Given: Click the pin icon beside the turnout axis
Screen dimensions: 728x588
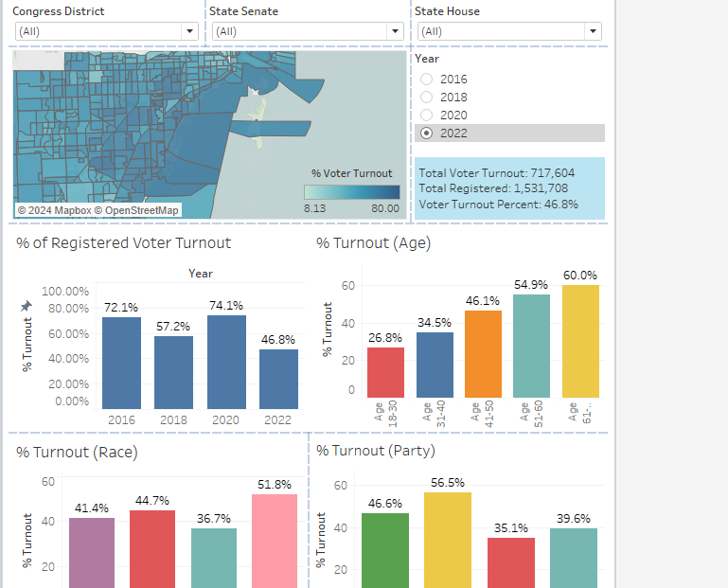Looking at the screenshot, I should (x=27, y=306).
